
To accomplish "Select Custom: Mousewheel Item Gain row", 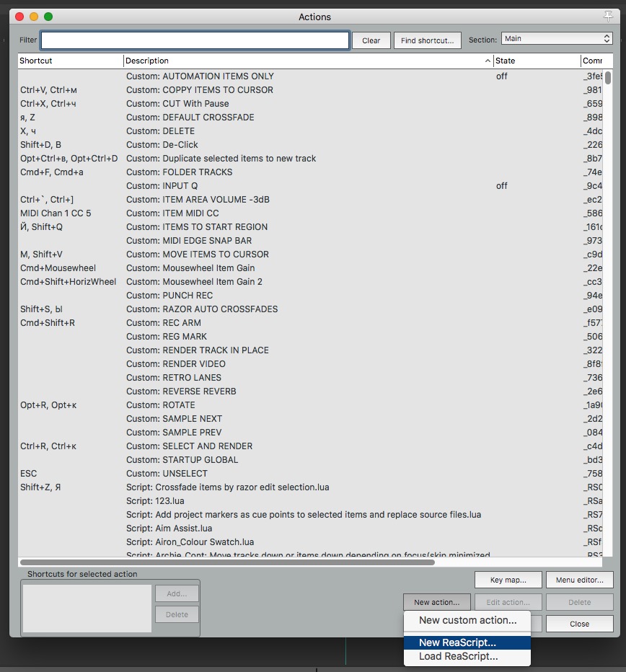I will 310,268.
